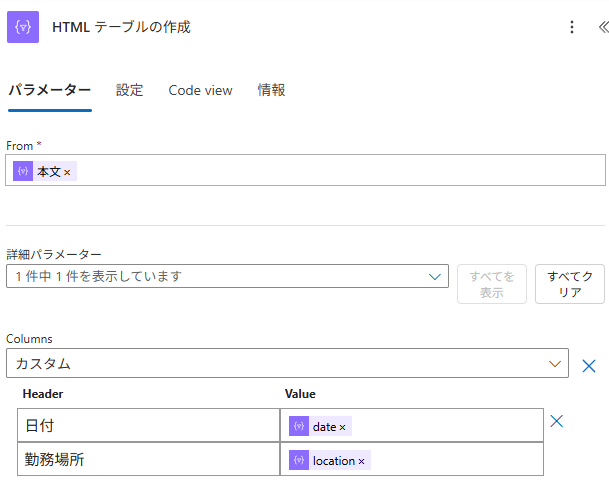The height and width of the screenshot is (499, 609).
Task: Open the Columns カスタム dropdown
Action: 555,364
